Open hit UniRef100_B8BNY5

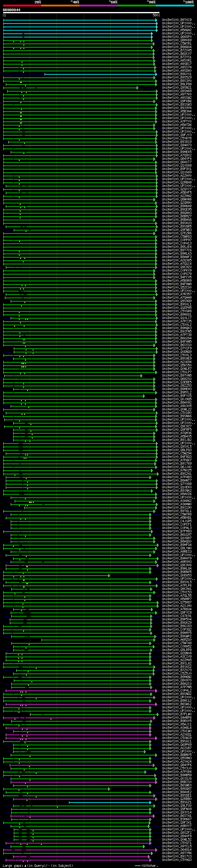[x=177, y=755]
